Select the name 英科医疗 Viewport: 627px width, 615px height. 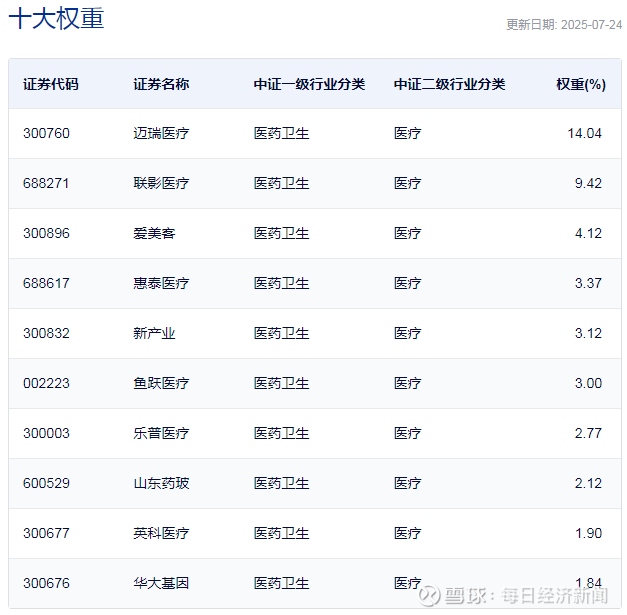161,533
